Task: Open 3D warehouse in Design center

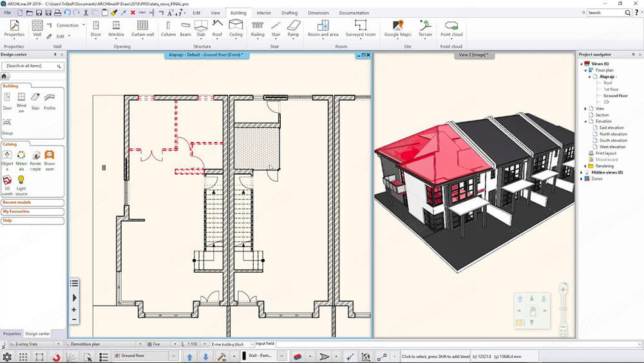Action: 7,184
